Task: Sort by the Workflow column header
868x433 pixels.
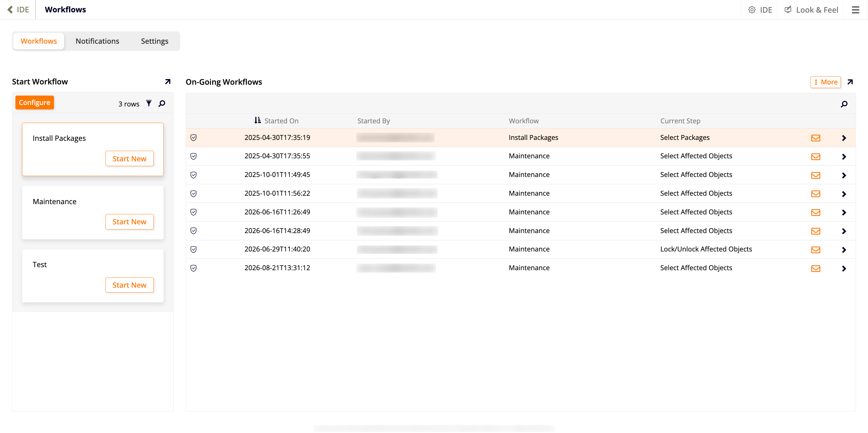Action: pos(524,121)
